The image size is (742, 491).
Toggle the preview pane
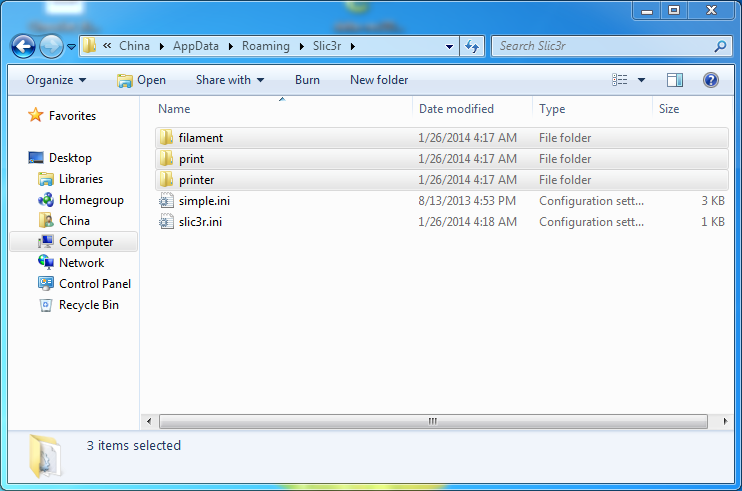[x=675, y=80]
